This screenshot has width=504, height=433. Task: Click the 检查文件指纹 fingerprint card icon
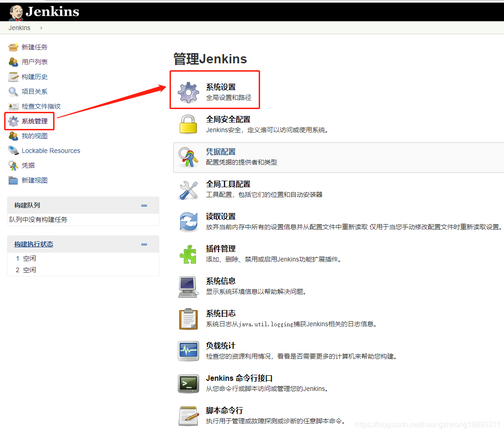[13, 106]
